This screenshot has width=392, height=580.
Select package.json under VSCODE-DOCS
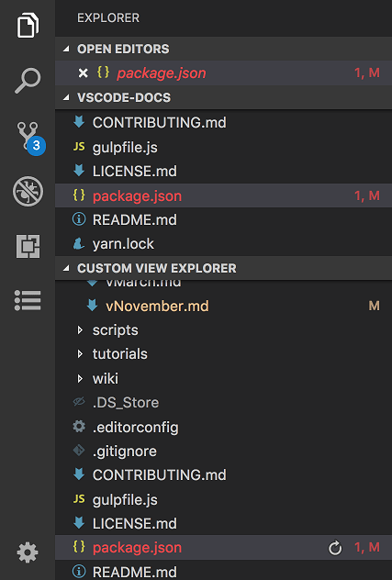pos(224,195)
